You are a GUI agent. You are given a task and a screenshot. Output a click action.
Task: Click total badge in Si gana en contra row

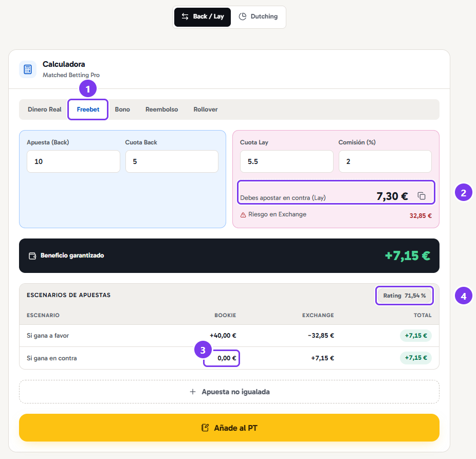click(416, 358)
